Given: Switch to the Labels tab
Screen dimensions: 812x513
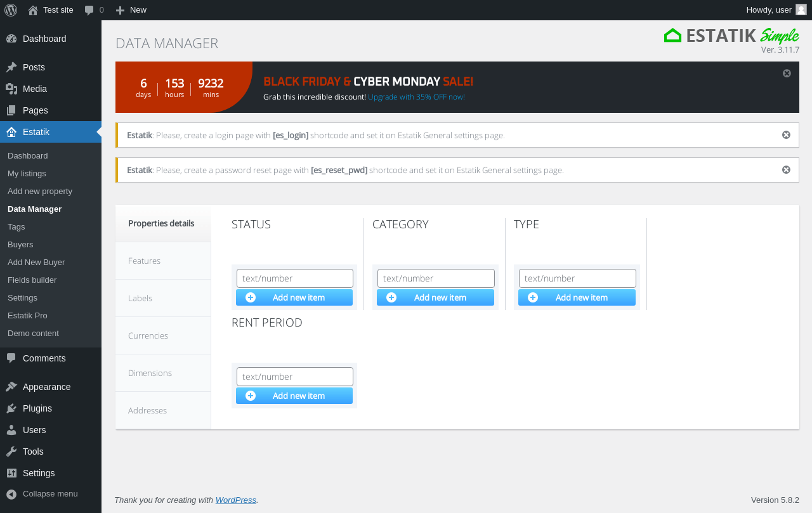Looking at the screenshot, I should coord(163,298).
